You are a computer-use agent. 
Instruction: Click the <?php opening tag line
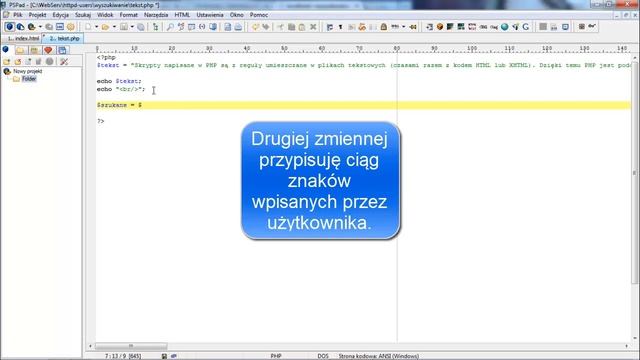tap(106, 58)
